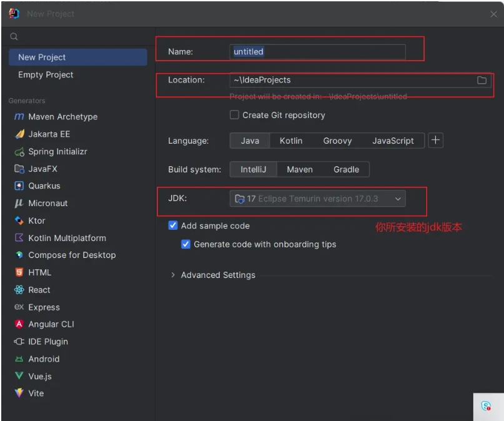The height and width of the screenshot is (421, 504).
Task: Select the Android robot icon
Action: click(x=19, y=359)
